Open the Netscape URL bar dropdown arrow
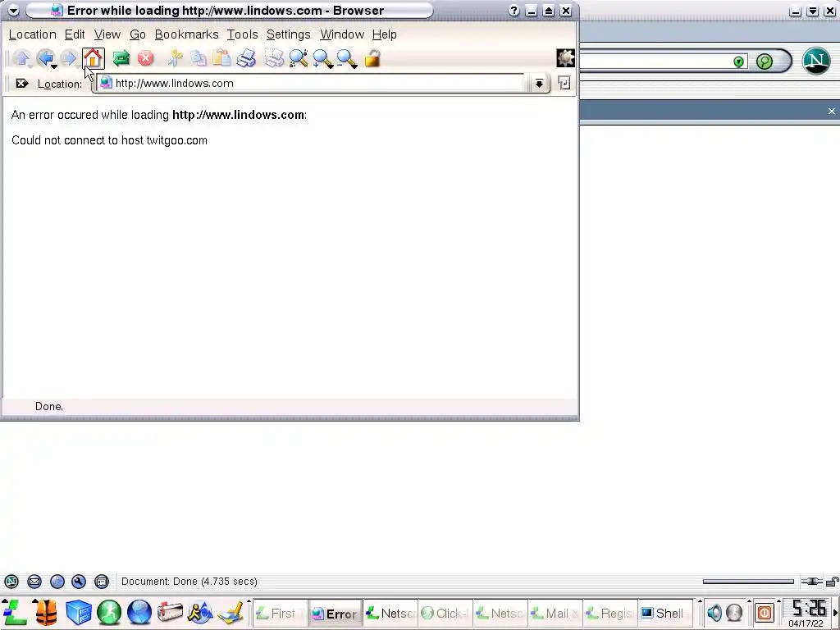Screen dimensions: 840x630 [x=739, y=62]
